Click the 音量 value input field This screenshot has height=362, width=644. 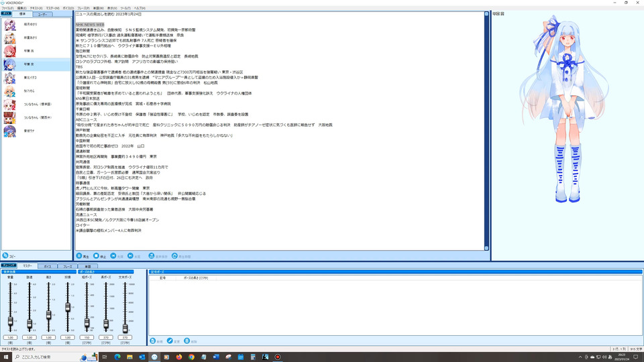pos(10,337)
